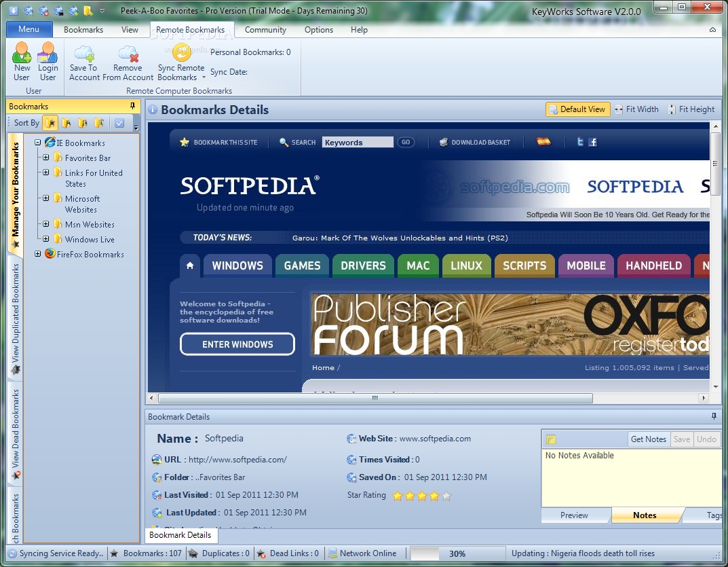Collapse the ribbon with the chevron
Screen dimensions: 728x567
pyautogui.click(x=712, y=30)
